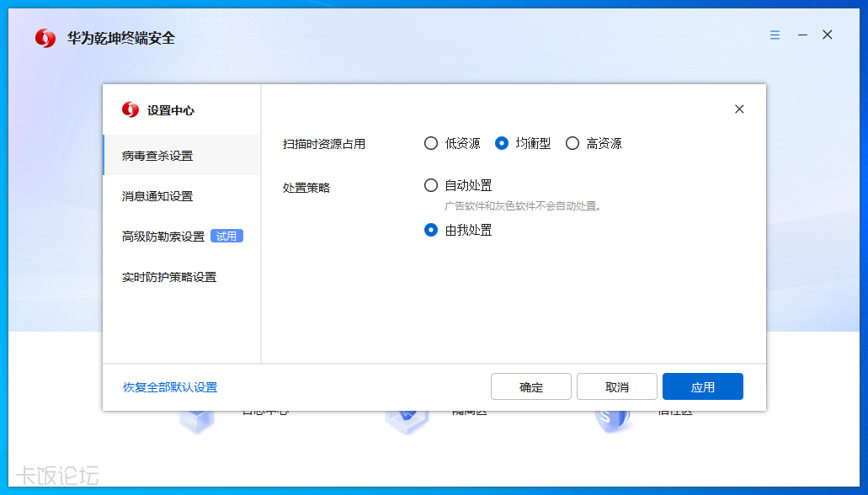Click the 应用 button
The height and width of the screenshot is (495, 868).
click(x=702, y=386)
